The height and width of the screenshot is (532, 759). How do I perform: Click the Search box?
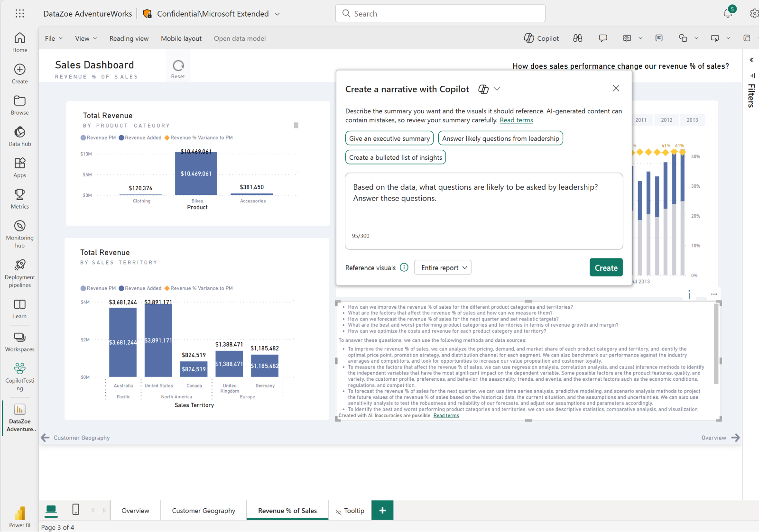tap(440, 13)
